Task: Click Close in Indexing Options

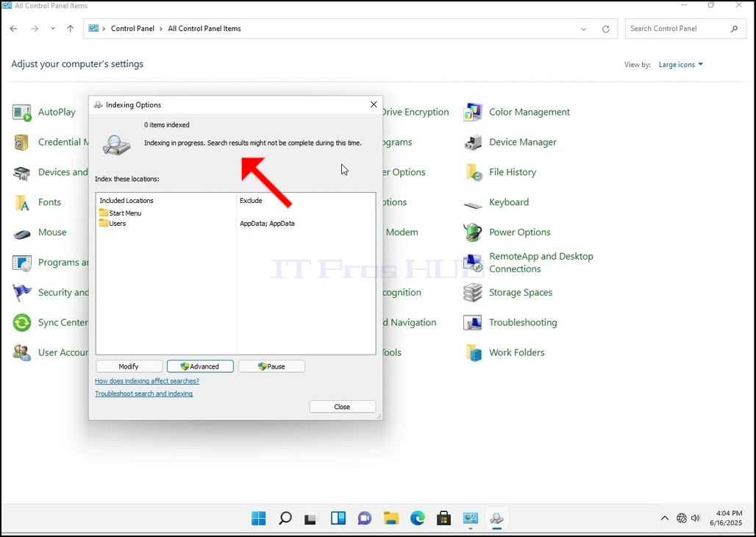Action: coord(342,408)
